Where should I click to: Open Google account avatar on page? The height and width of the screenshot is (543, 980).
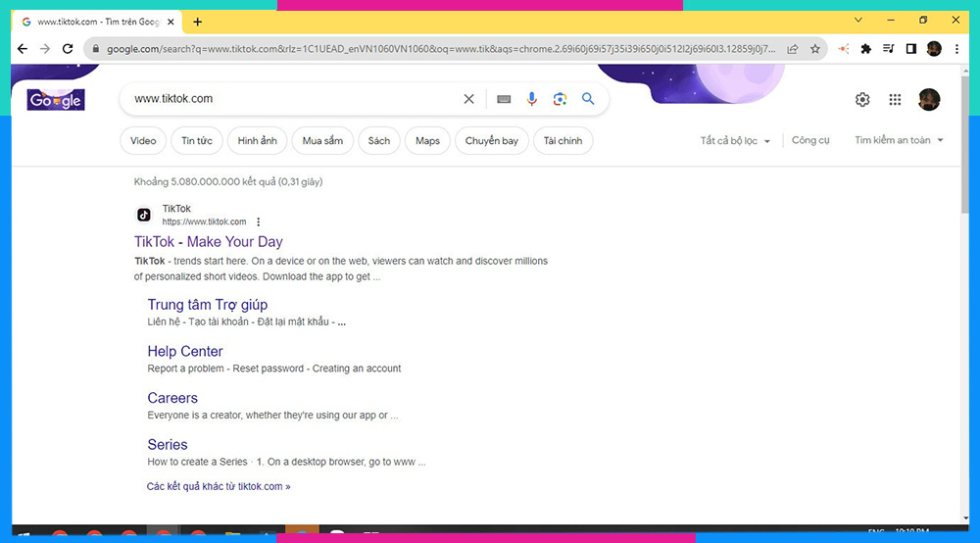coord(929,99)
